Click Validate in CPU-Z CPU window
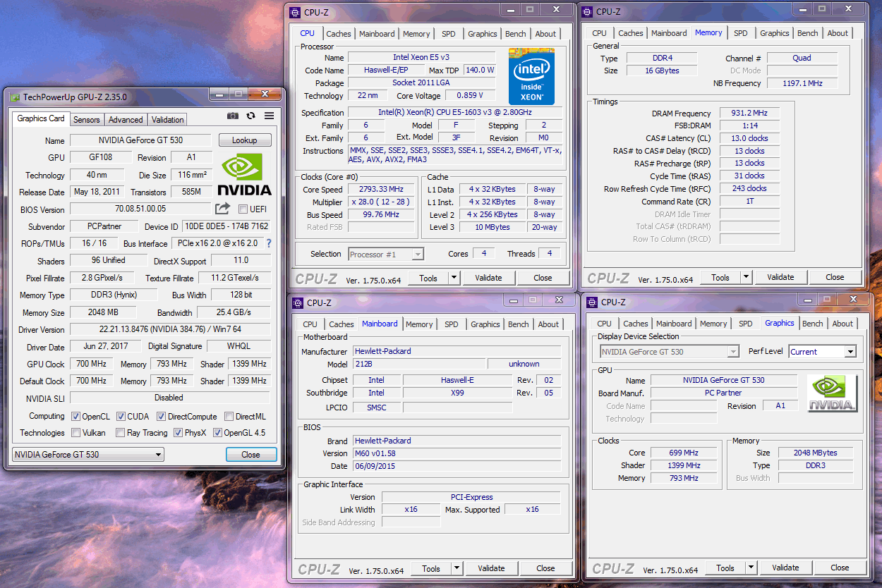The height and width of the screenshot is (588, 882). pos(488,278)
